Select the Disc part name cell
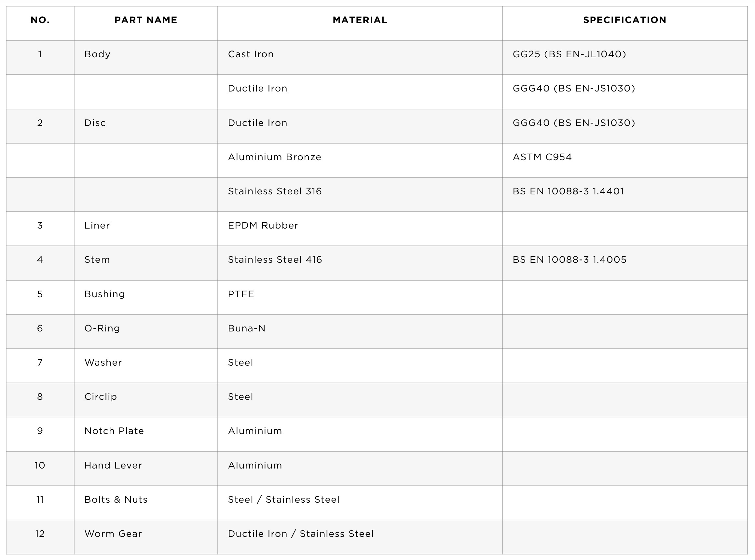Image resolution: width=755 pixels, height=560 pixels. (146, 126)
